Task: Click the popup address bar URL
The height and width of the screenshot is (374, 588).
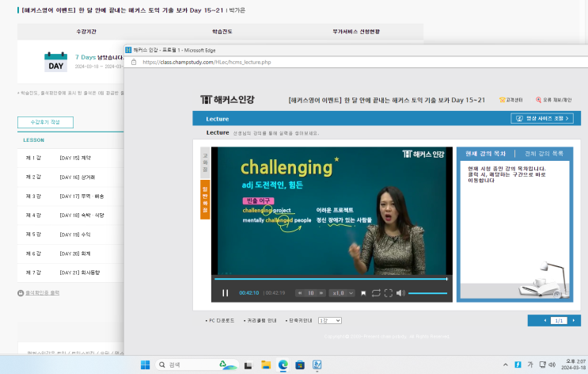Action: [207, 63]
